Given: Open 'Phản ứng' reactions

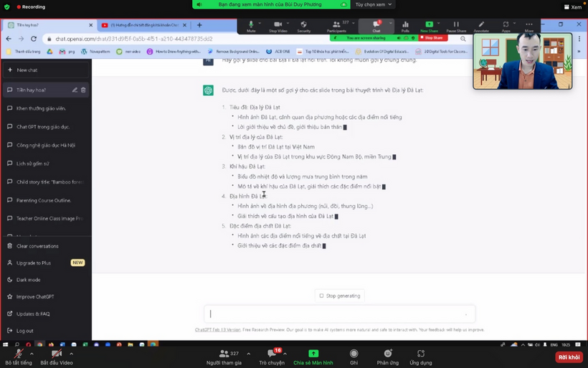Looking at the screenshot, I should pyautogui.click(x=388, y=357).
